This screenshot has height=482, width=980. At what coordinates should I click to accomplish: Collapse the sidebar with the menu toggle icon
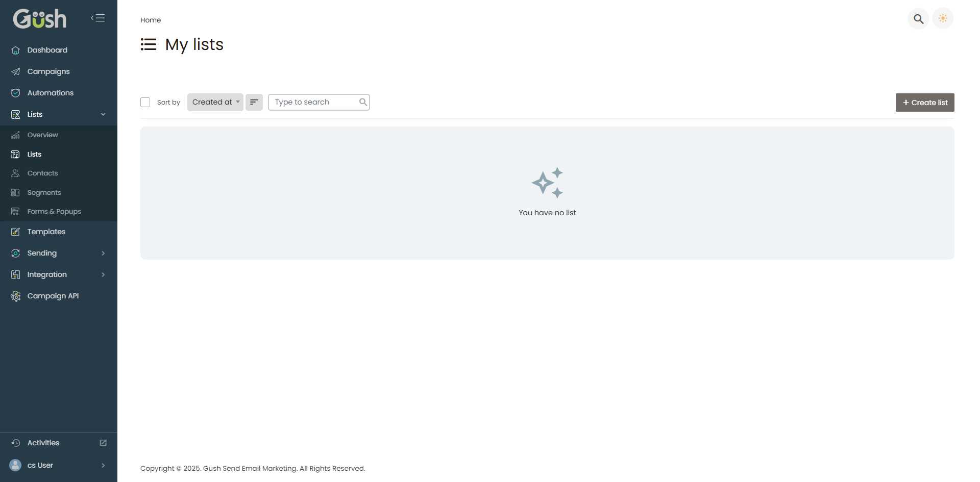tap(98, 18)
